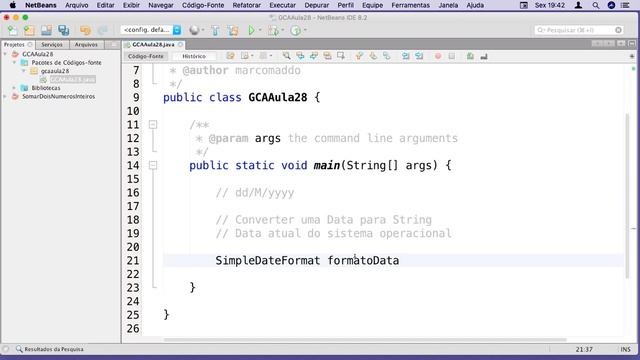Open the macOS Spotlight search icon

point(596,5)
